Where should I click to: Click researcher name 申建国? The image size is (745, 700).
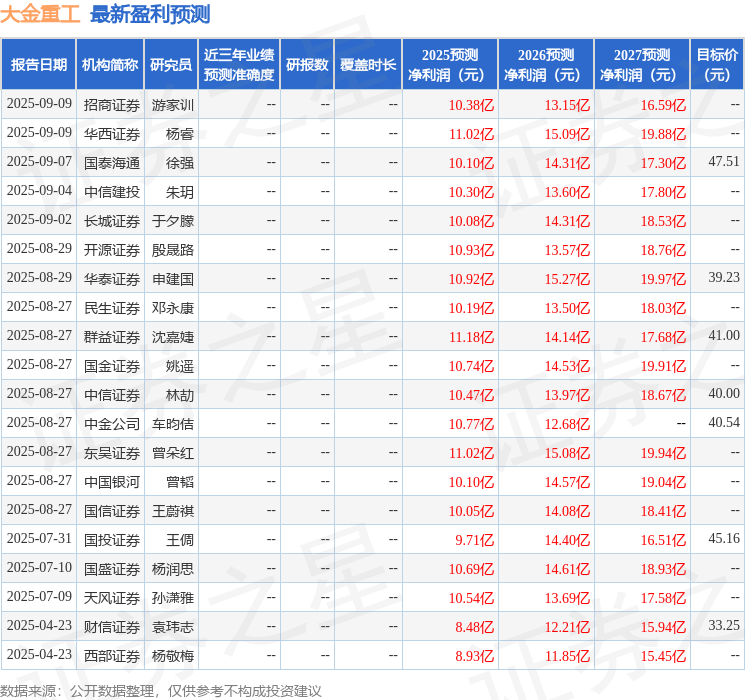pyautogui.click(x=173, y=279)
